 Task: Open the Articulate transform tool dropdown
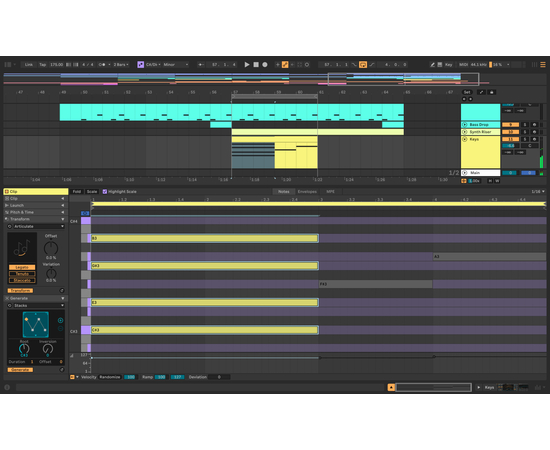(x=39, y=226)
